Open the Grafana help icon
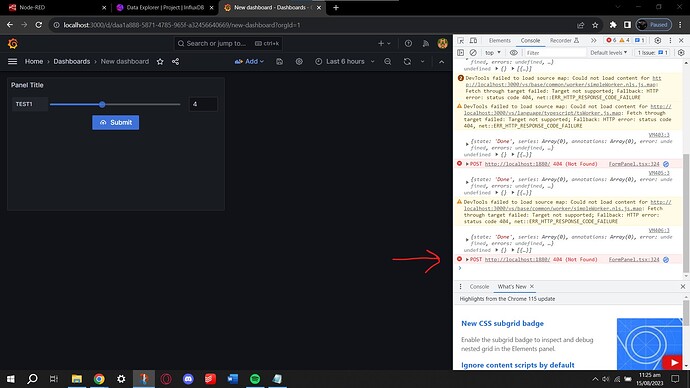690x388 pixels. coord(408,44)
